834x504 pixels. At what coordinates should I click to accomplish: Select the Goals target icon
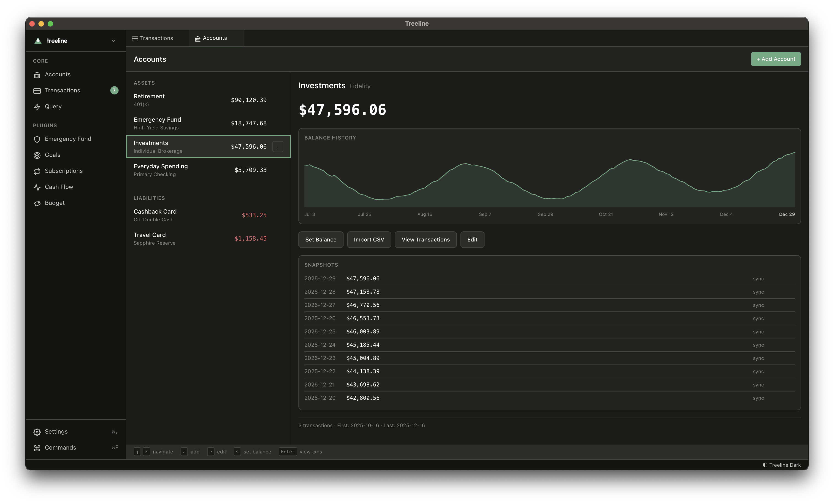37,155
